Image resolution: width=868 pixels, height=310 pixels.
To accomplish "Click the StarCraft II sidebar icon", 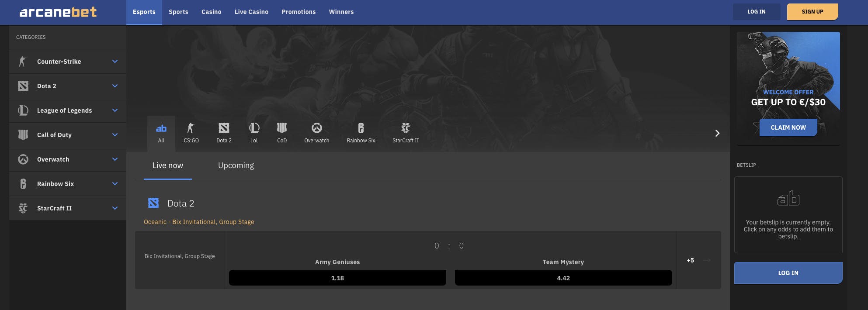I will coord(23,208).
